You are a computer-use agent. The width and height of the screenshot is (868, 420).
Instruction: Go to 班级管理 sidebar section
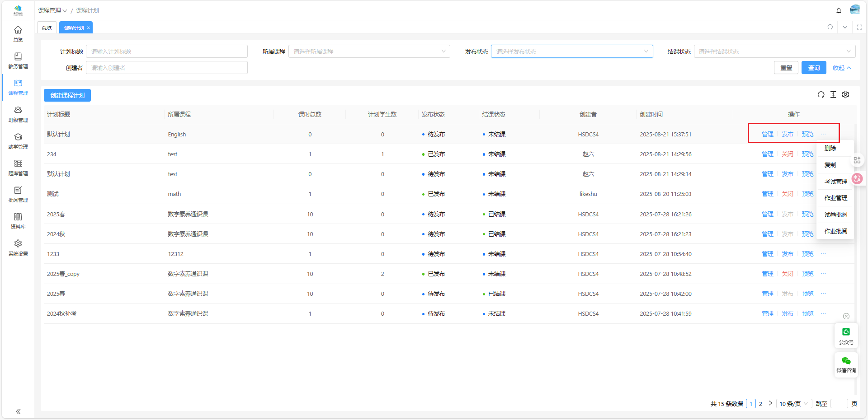coord(18,114)
